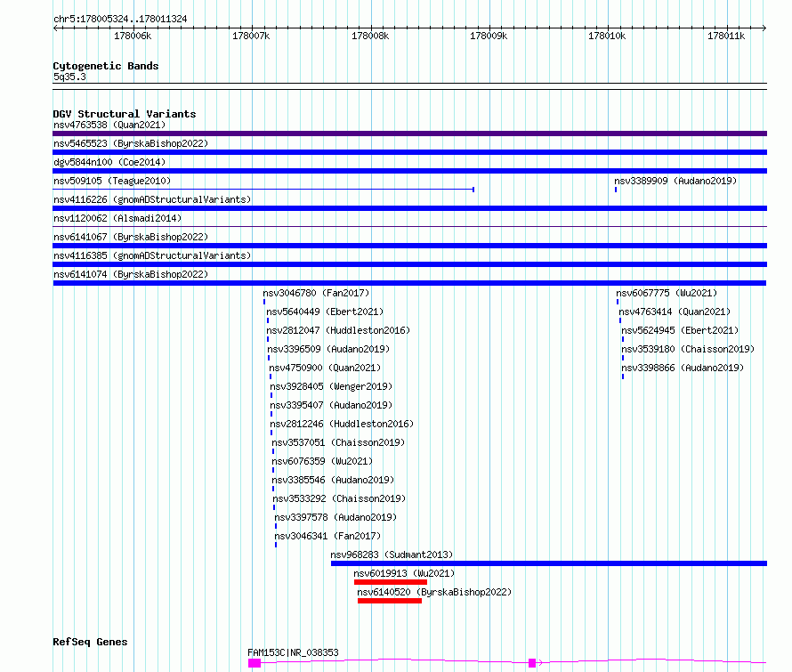Image resolution: width=792 pixels, height=672 pixels.
Task: Click nsv1120062 (Alsmadi2014) variant label
Action: pos(117,218)
